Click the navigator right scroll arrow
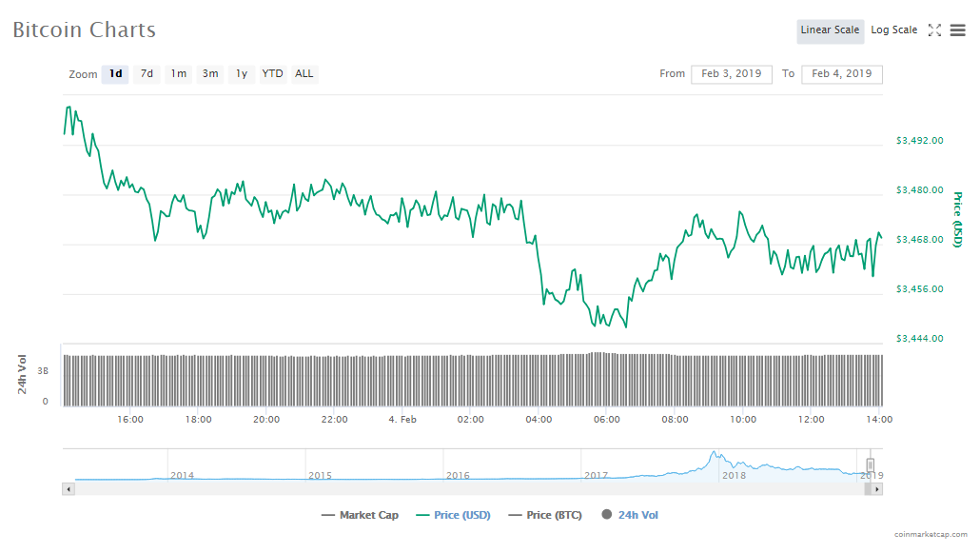The height and width of the screenshot is (553, 980). click(877, 488)
